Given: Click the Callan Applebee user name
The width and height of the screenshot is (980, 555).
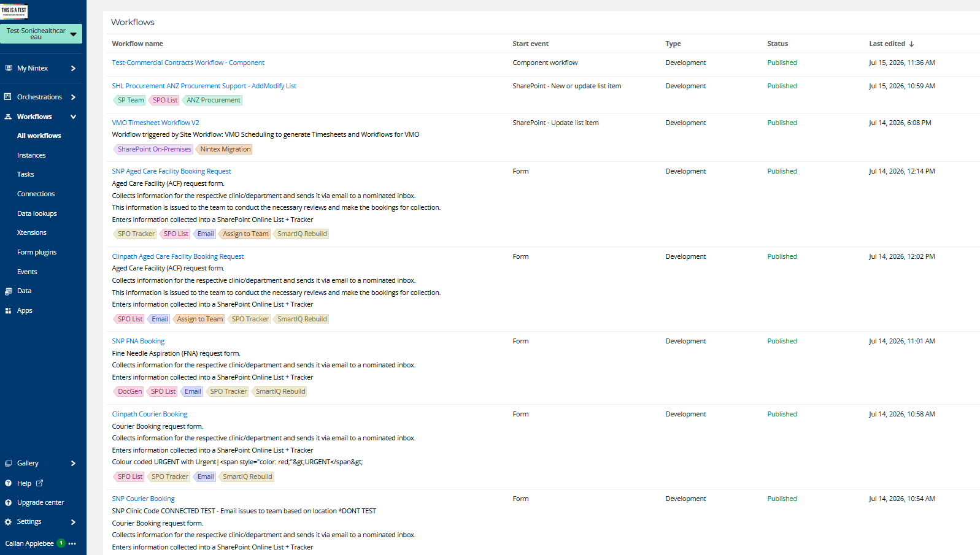Looking at the screenshot, I should [x=29, y=544].
